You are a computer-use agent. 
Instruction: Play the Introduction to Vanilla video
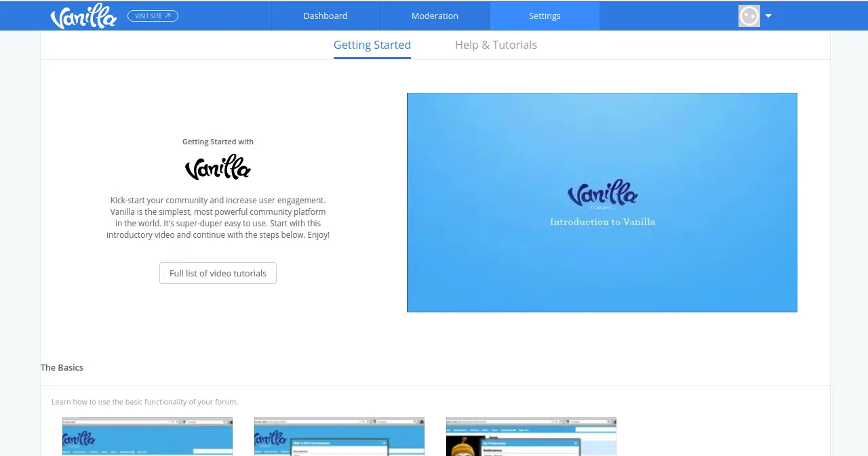(602, 203)
